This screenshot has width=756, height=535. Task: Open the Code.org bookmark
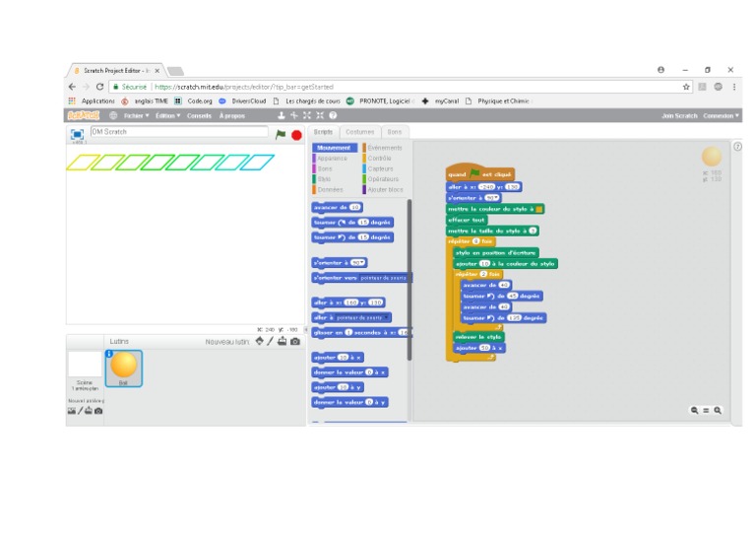[x=193, y=100]
